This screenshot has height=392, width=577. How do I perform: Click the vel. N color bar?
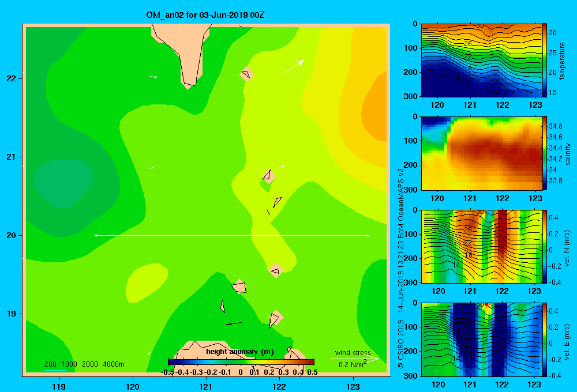pyautogui.click(x=545, y=246)
